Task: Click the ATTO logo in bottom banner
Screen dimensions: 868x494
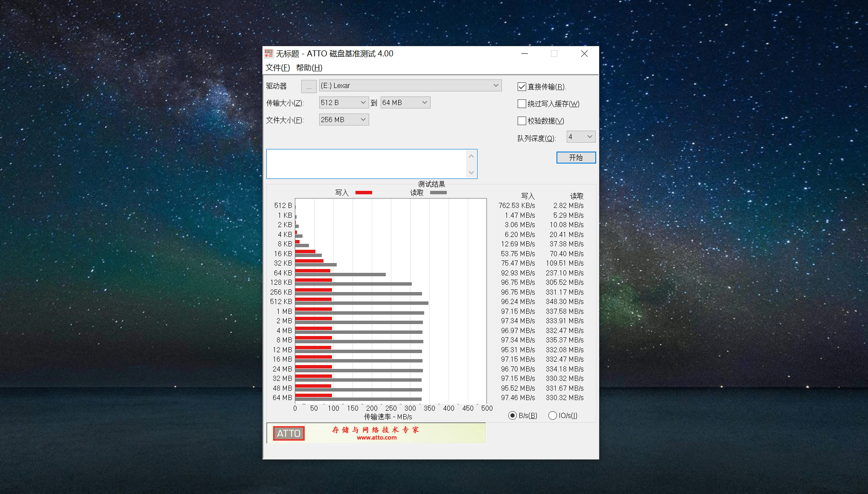Action: [x=289, y=433]
